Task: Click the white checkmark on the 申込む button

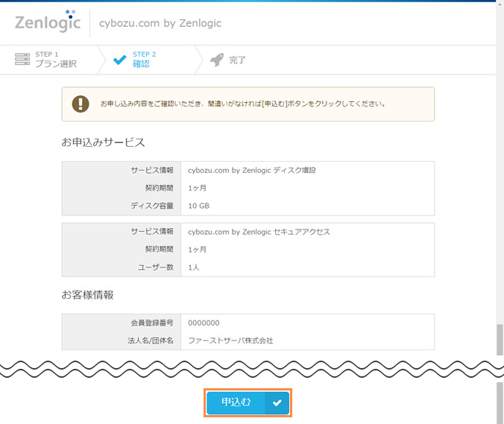Action: (277, 402)
